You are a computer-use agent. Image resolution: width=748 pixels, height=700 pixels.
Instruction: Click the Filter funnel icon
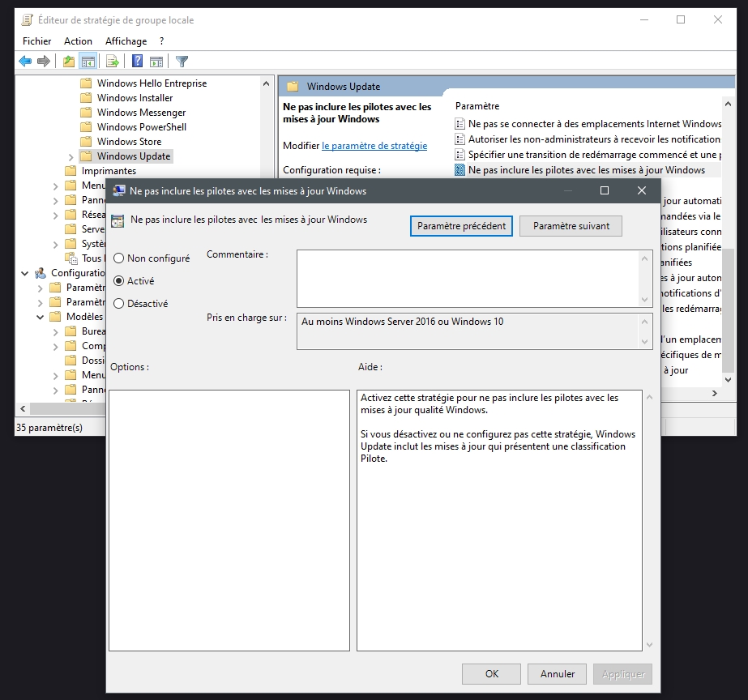(182, 61)
